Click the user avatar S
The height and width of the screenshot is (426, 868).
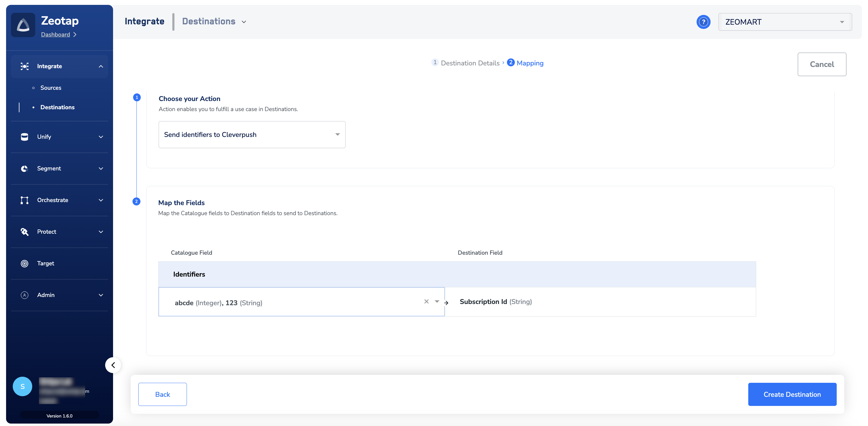pyautogui.click(x=22, y=386)
